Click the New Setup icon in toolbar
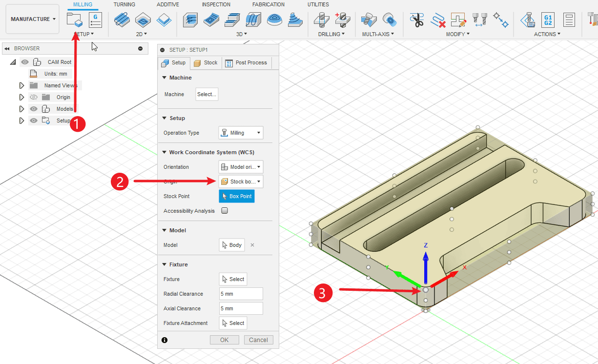The width and height of the screenshot is (598, 364). tap(75, 20)
